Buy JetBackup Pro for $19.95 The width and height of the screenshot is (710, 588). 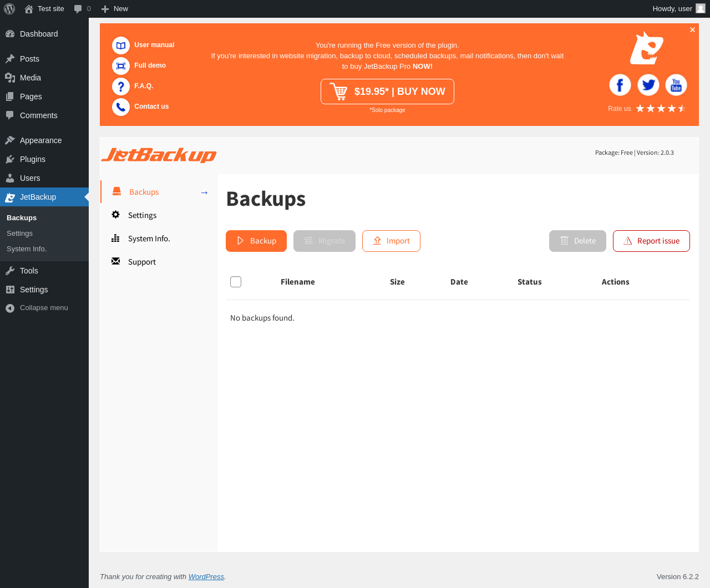[387, 92]
